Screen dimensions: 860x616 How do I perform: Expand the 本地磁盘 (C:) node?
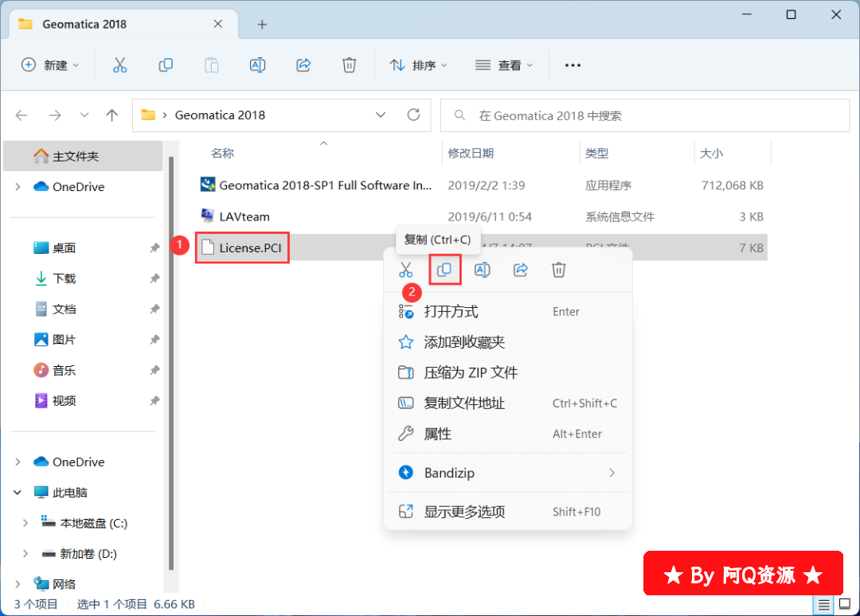[25, 523]
